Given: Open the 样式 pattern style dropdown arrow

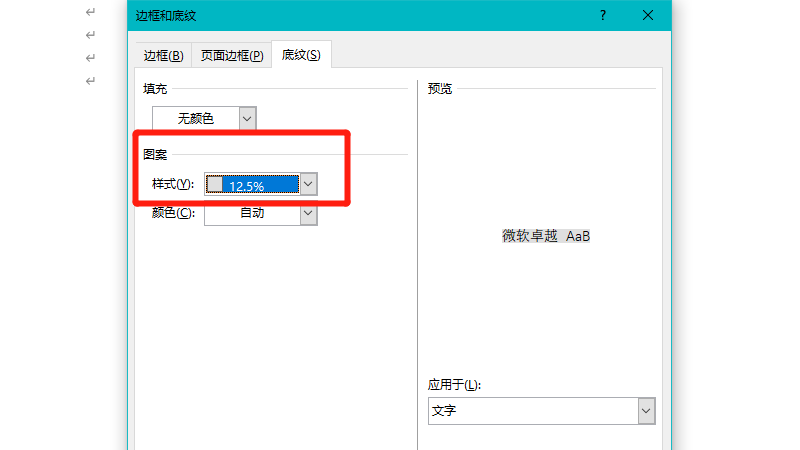Looking at the screenshot, I should (x=309, y=184).
